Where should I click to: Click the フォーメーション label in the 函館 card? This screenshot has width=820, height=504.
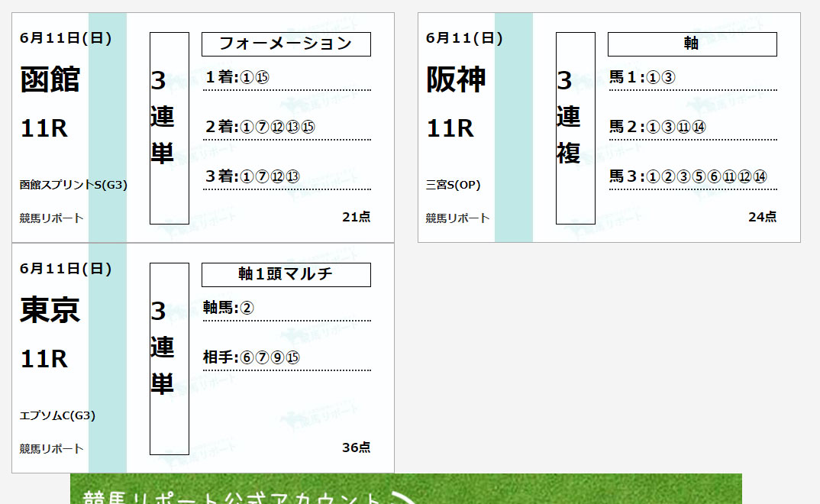(286, 44)
